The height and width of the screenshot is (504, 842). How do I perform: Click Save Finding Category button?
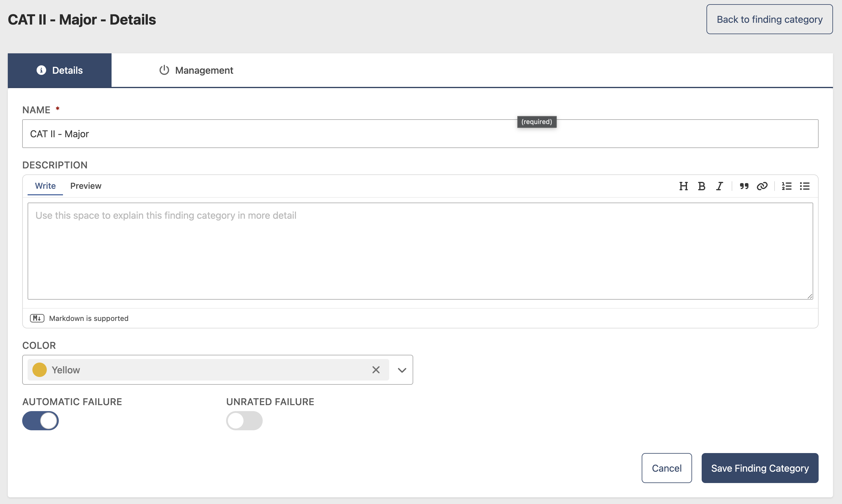760,468
